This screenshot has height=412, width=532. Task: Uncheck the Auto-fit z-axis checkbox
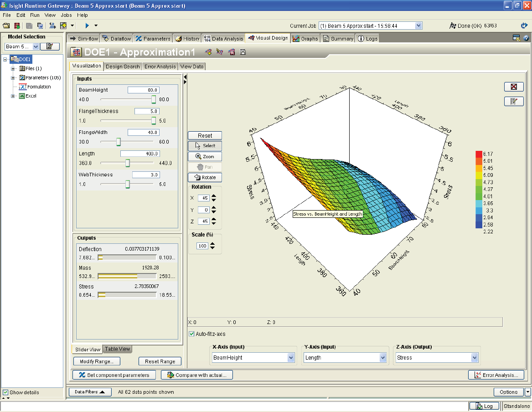(192, 334)
